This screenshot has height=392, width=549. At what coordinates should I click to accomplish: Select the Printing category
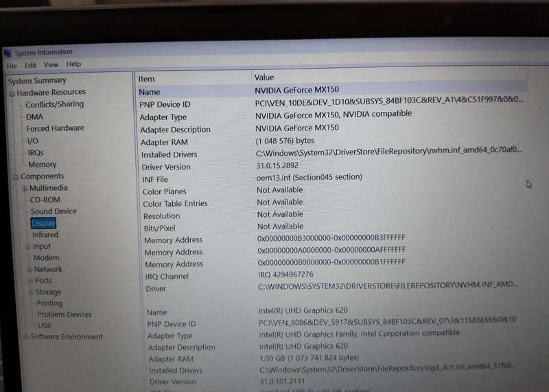(49, 303)
